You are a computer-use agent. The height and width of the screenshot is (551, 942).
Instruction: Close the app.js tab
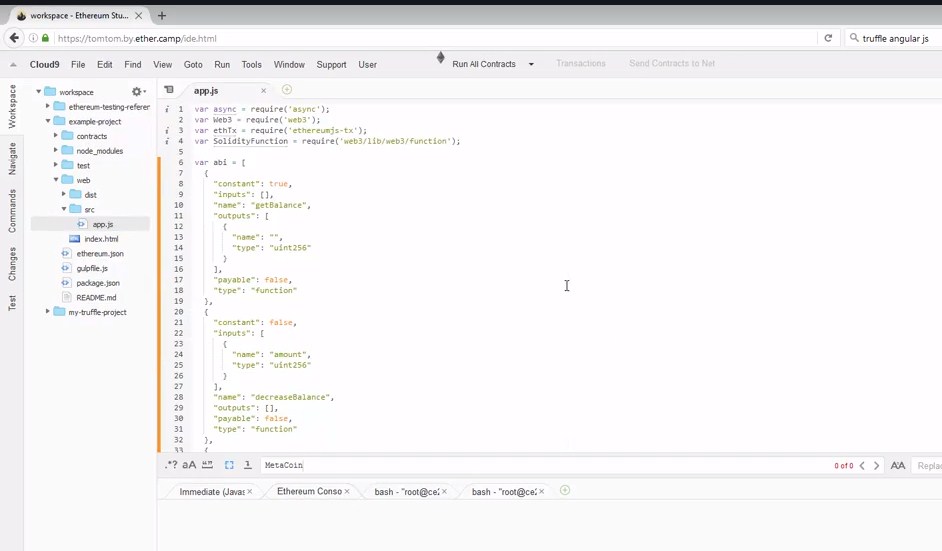click(263, 91)
